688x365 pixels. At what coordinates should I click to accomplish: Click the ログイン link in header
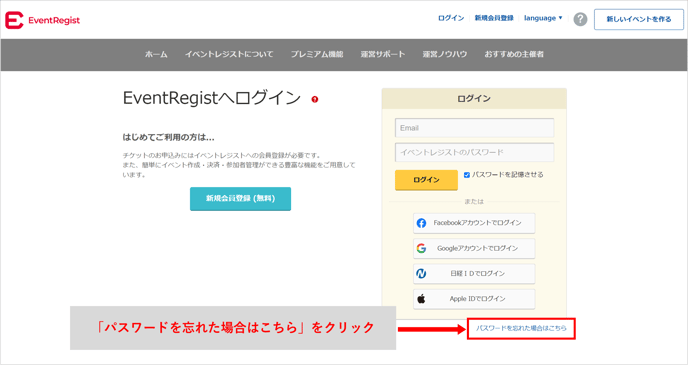coord(451,18)
